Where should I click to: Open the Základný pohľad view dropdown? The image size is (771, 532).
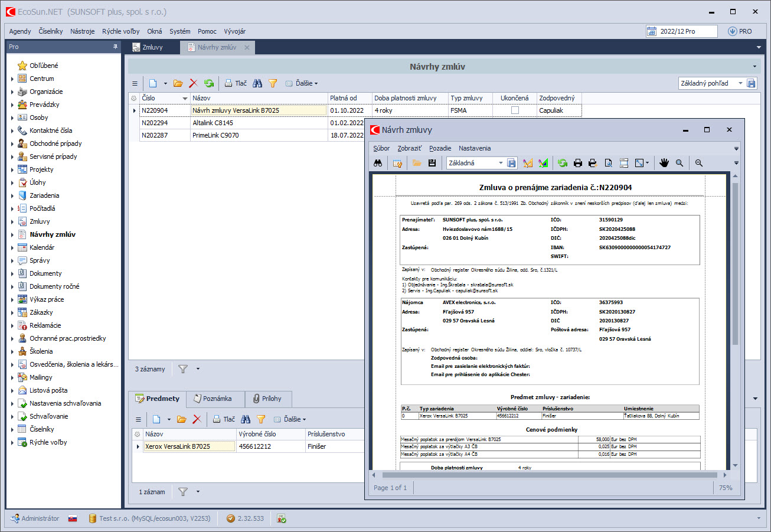tap(740, 84)
